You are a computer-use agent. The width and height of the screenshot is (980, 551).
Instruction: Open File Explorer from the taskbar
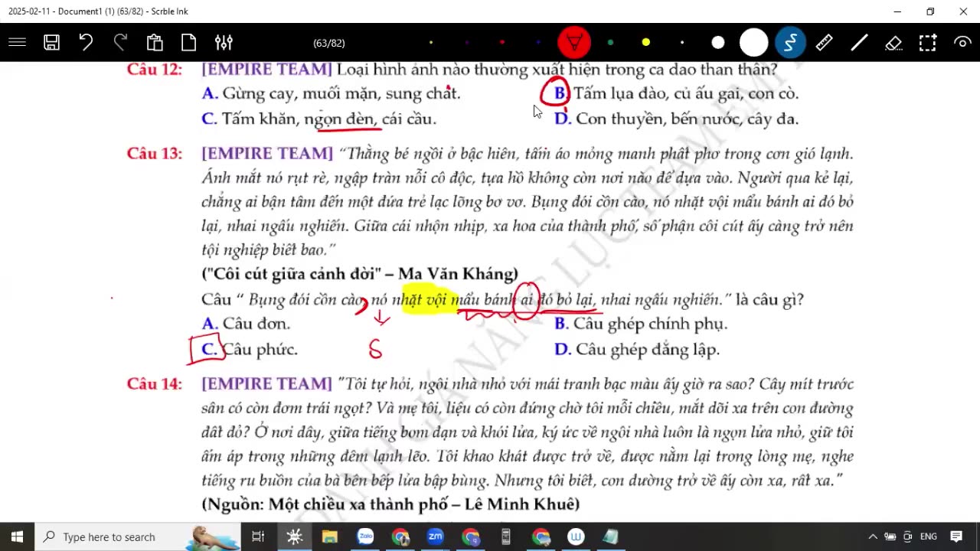coord(330,536)
